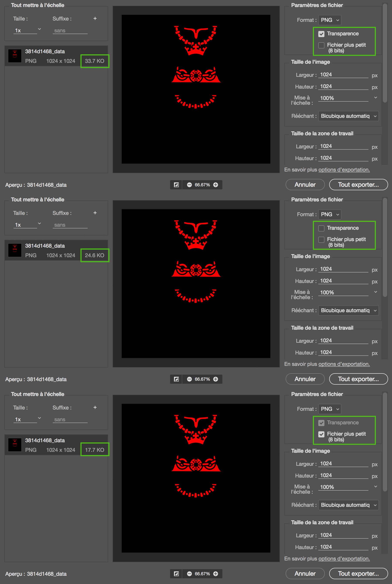Click Suffixe field in the 24.6 KO dialog
This screenshot has height=584, width=392.
pyautogui.click(x=70, y=225)
